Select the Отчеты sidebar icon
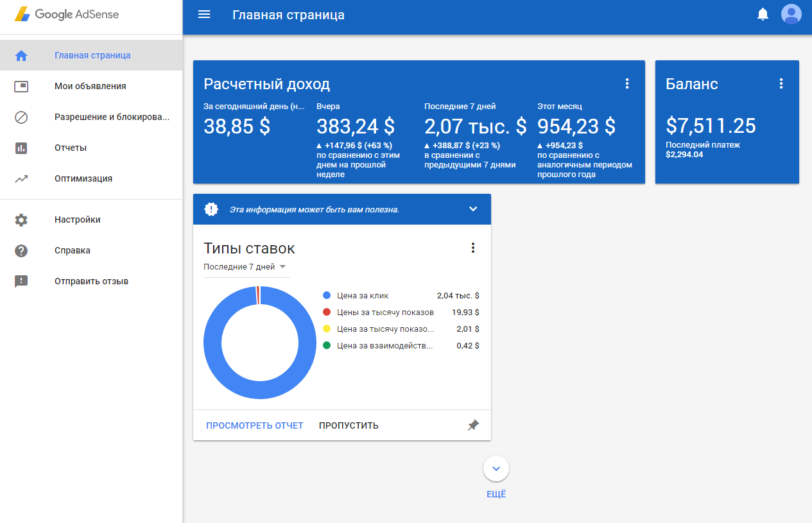The height and width of the screenshot is (523, 812). [21, 148]
